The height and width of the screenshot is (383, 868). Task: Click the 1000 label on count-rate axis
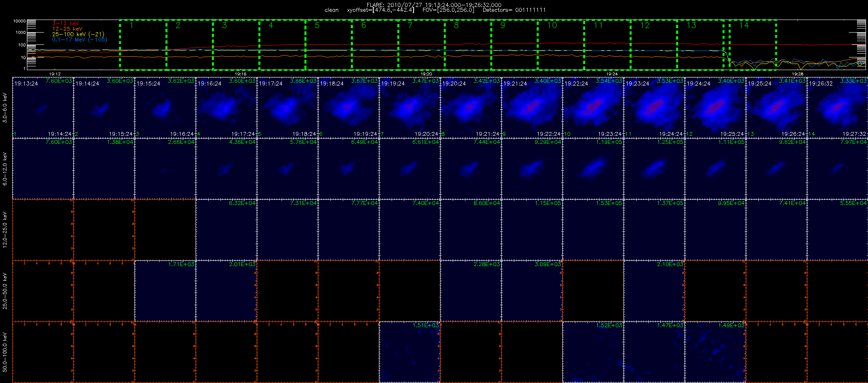point(20,33)
